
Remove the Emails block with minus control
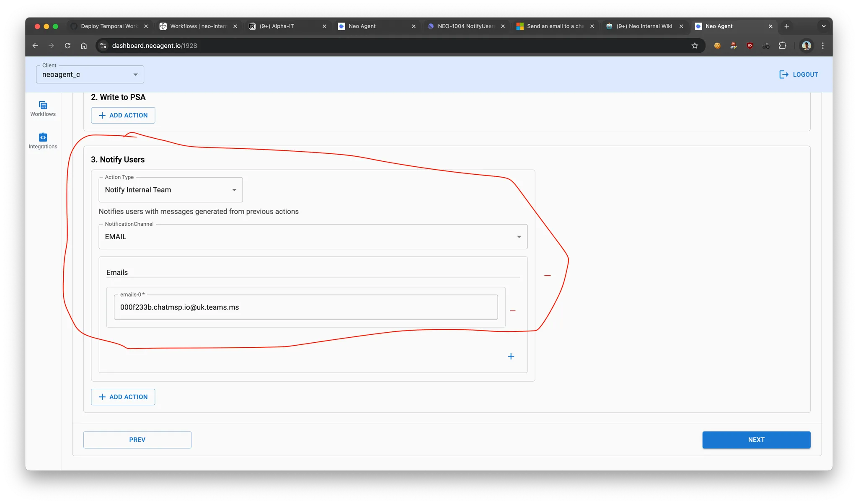point(548,275)
